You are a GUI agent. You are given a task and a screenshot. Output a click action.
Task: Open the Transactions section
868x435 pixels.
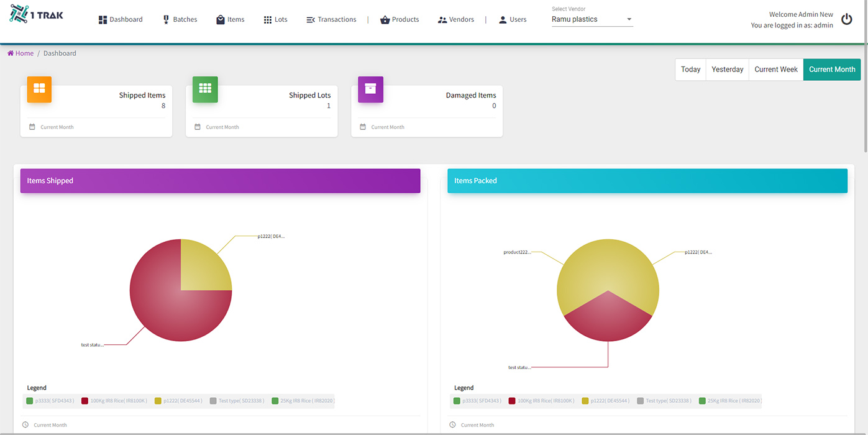pyautogui.click(x=331, y=20)
